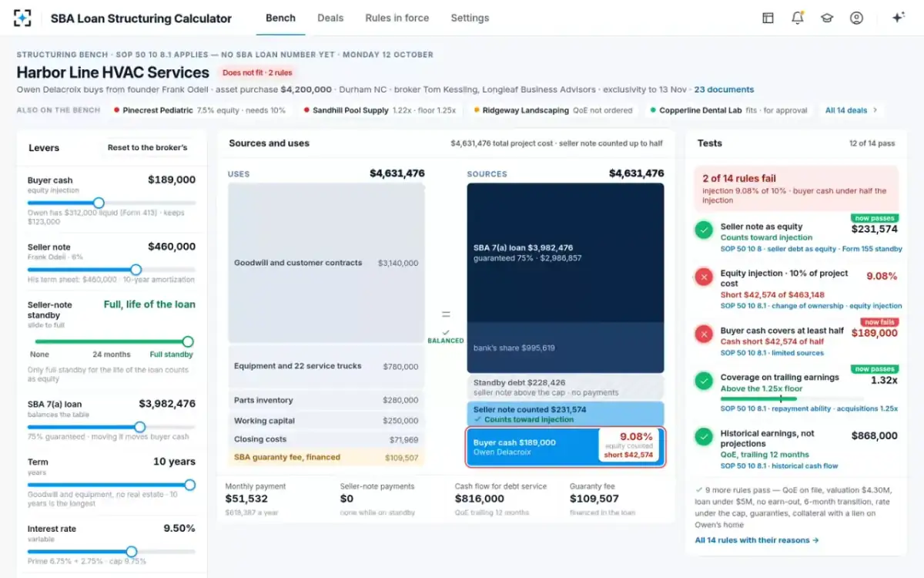Image resolution: width=924 pixels, height=578 pixels.
Task: Click the 9.08% equity counted callout
Action: [x=628, y=445]
